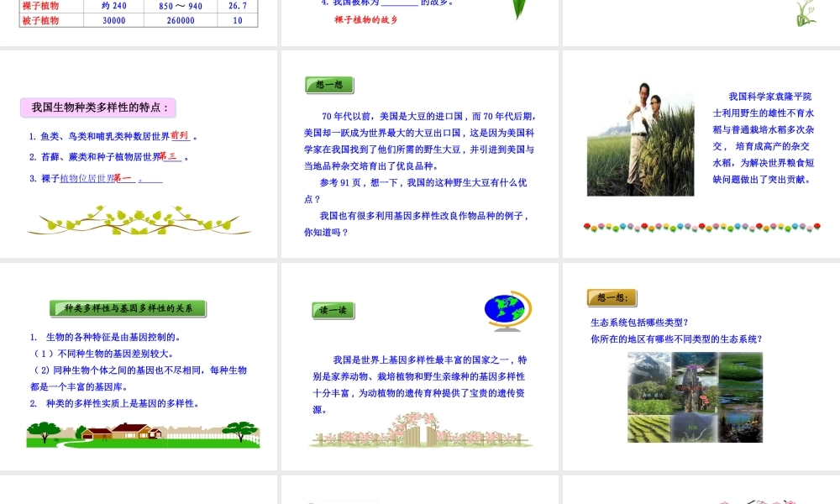Screen dimensions: 840x504
Task: Open the 种类多样性与基因多样性的关系 slide
Action: pyautogui.click(x=139, y=366)
